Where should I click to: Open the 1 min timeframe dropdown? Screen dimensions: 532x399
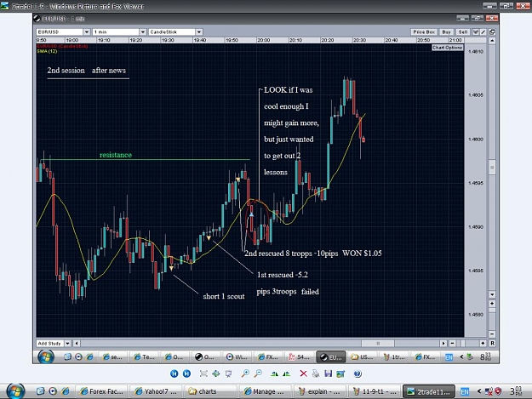[143, 31]
